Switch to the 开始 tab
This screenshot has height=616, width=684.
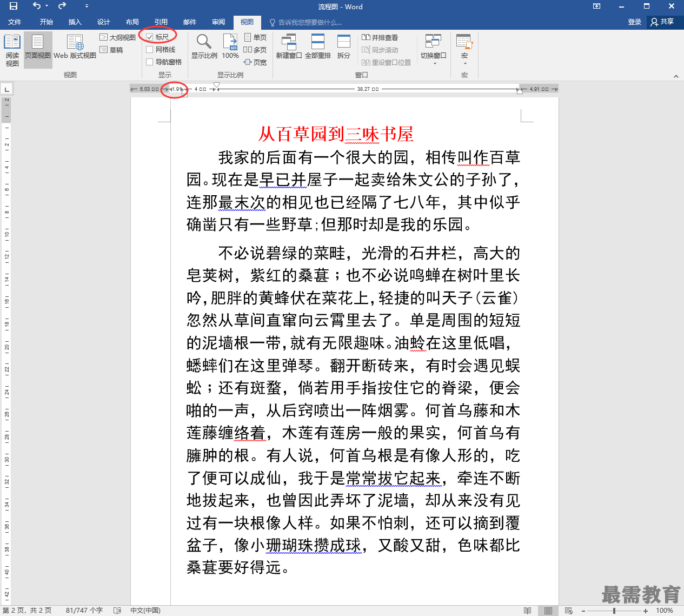pos(46,22)
